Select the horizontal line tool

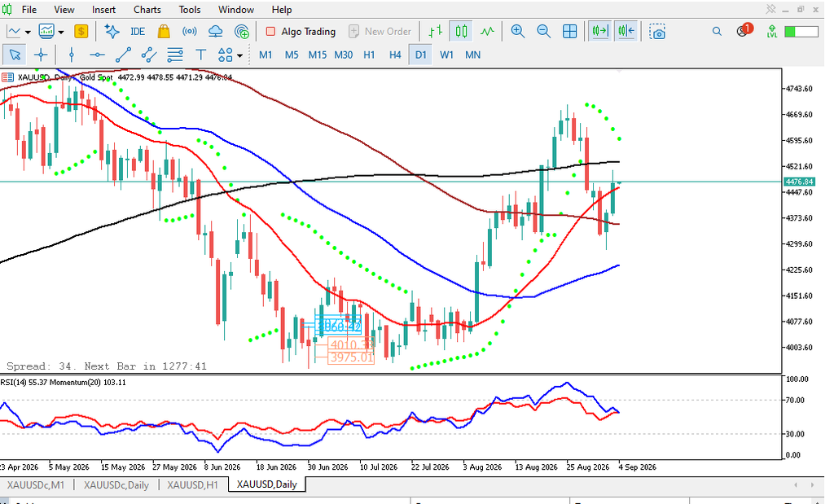tap(97, 55)
